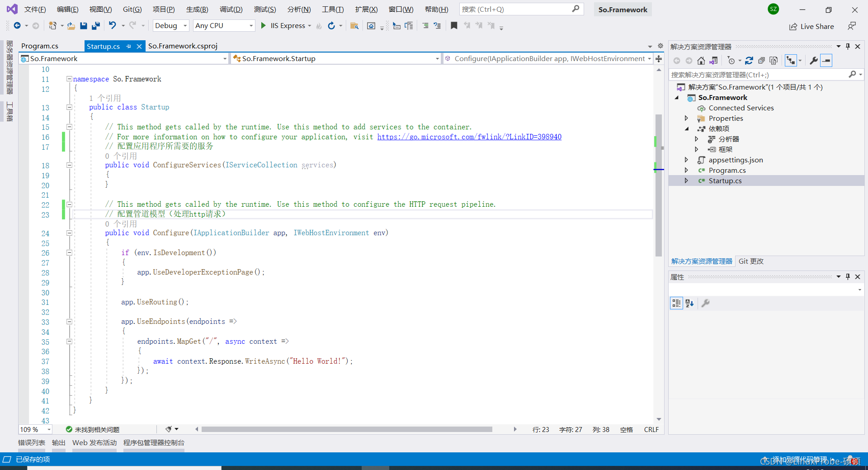The image size is (868, 470).
Task: Open IIS Express launch target dropdown arrow
Action: (309, 26)
